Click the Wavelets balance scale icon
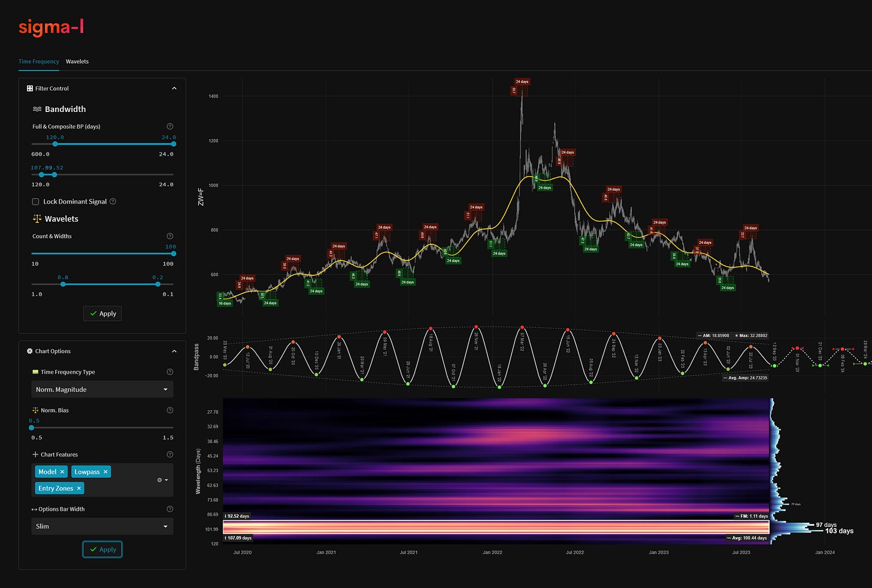 pos(37,219)
